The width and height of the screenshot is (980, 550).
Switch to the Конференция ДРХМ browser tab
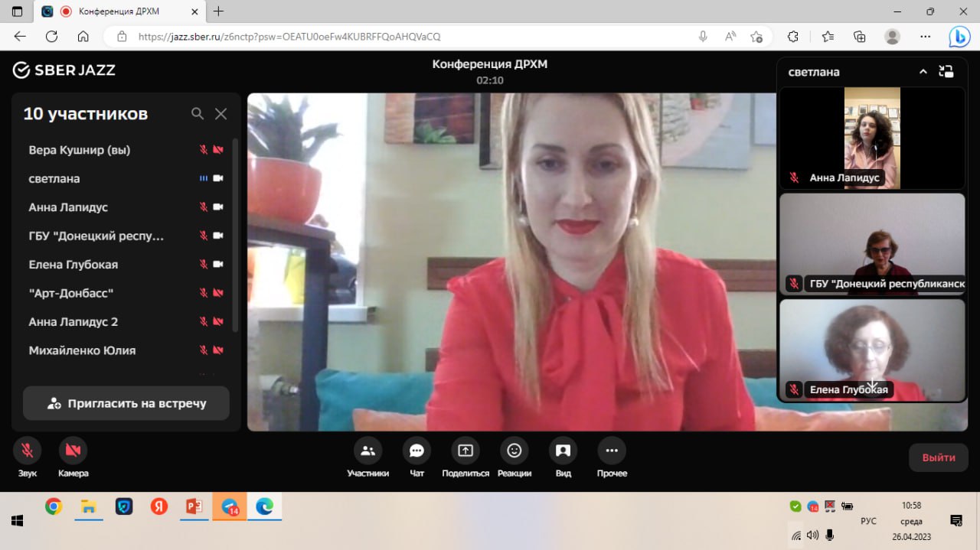pos(119,11)
